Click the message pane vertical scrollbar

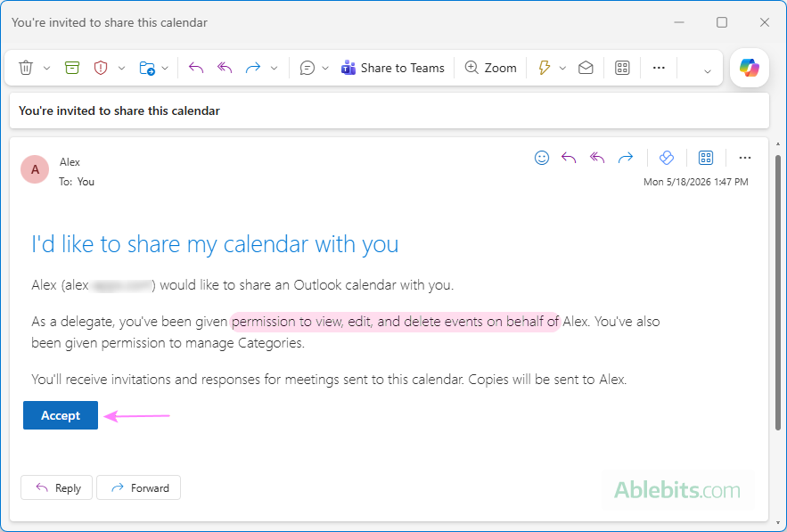pos(778,292)
